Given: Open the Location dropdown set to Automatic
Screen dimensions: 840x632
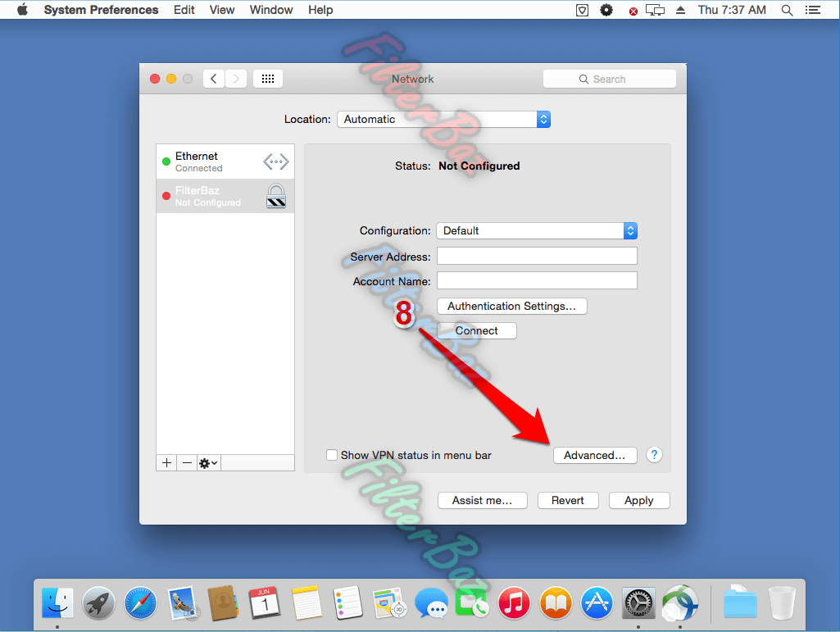Looking at the screenshot, I should 443,119.
